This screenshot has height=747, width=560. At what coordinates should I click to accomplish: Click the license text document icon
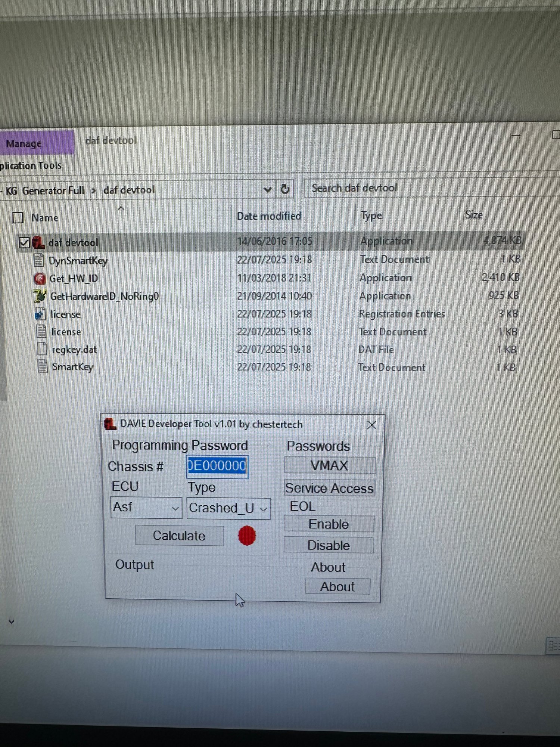coord(41,332)
